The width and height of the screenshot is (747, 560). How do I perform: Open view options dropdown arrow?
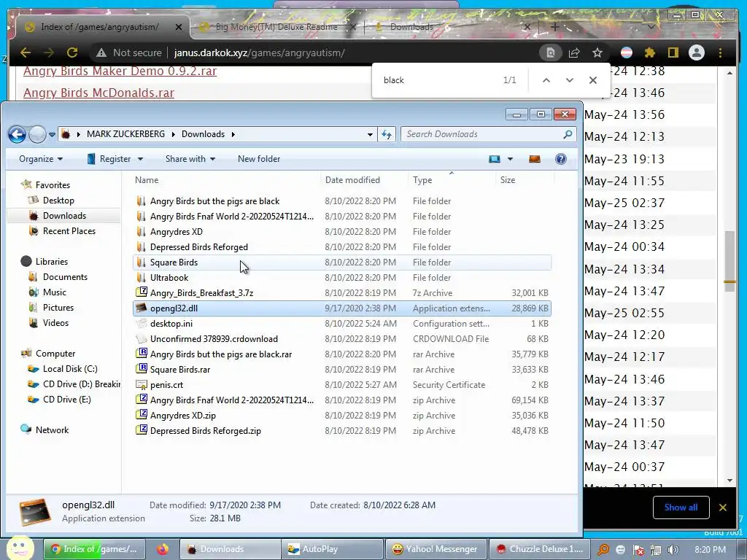pos(510,159)
